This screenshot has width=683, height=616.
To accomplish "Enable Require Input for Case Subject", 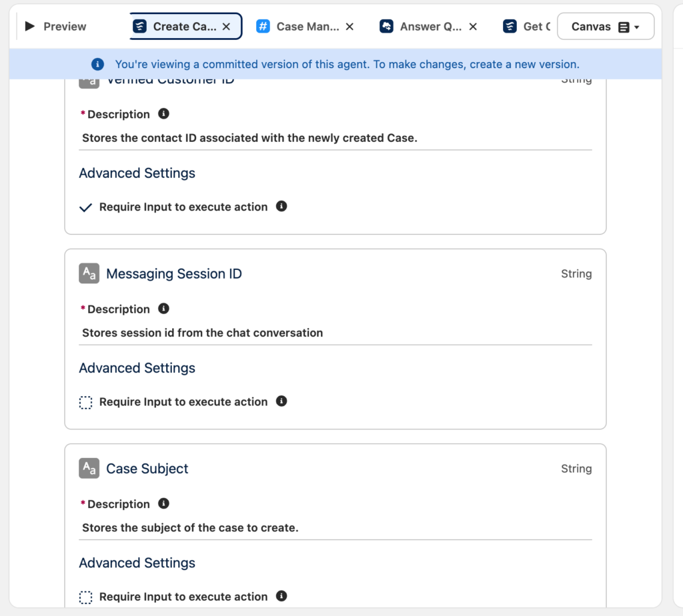I will (x=85, y=597).
